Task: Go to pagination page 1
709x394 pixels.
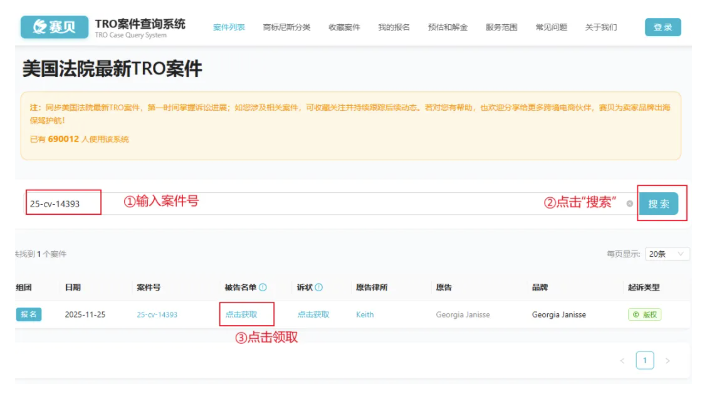Action: (645, 361)
